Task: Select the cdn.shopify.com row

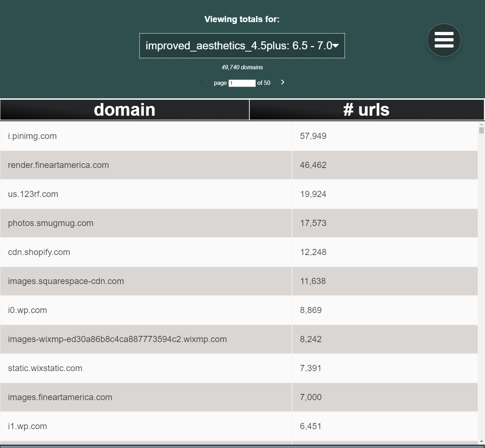Action: (239, 252)
